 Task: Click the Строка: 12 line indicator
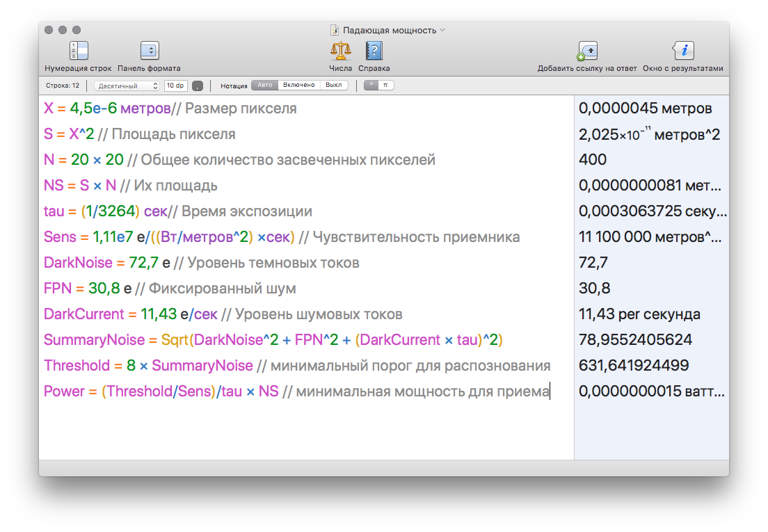62,86
